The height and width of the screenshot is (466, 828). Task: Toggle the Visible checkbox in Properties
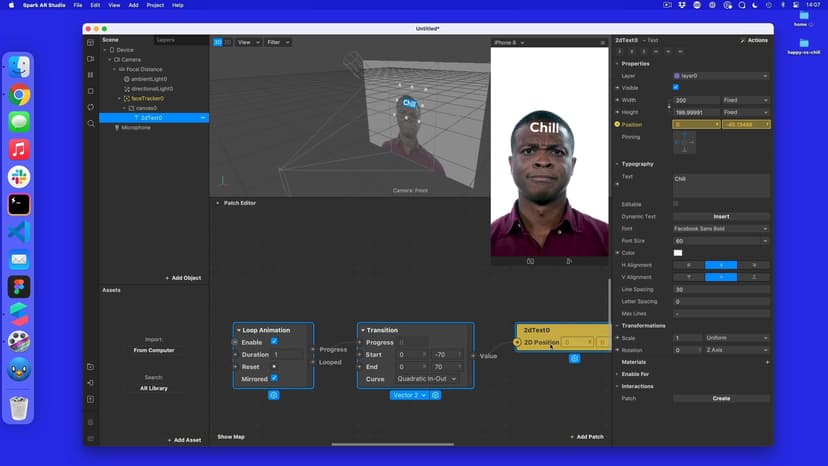676,88
